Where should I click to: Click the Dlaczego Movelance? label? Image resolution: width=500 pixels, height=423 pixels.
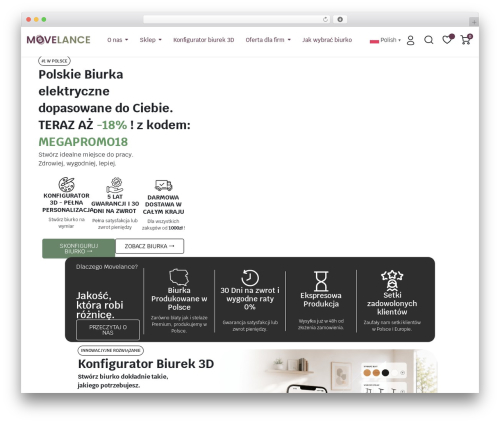pos(107,267)
